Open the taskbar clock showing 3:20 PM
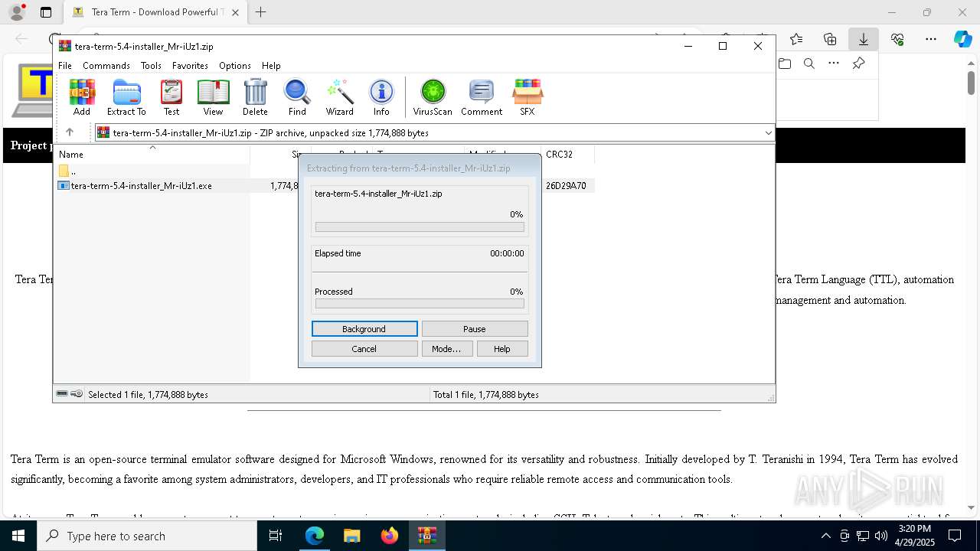Viewport: 980px width, 551px height. (915, 536)
